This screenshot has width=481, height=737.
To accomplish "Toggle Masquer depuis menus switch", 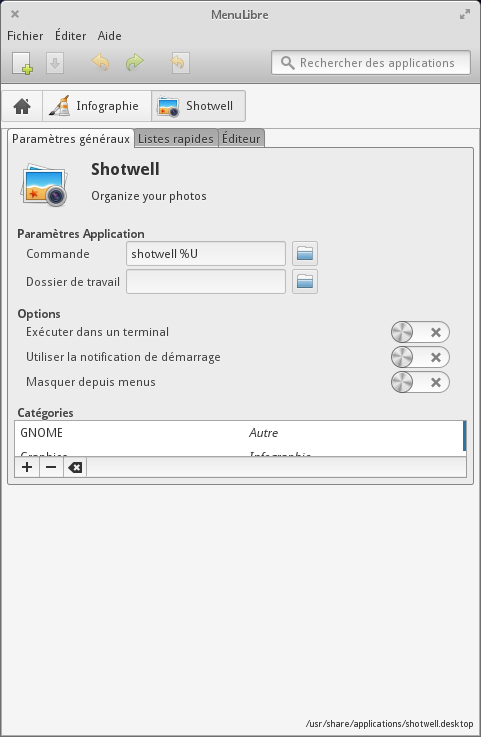I will (420, 382).
